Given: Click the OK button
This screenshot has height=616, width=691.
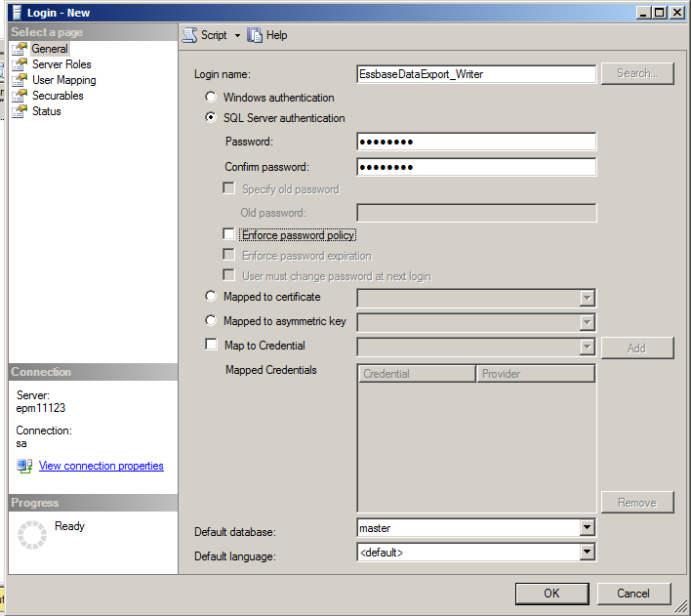Looking at the screenshot, I should click(x=551, y=594).
